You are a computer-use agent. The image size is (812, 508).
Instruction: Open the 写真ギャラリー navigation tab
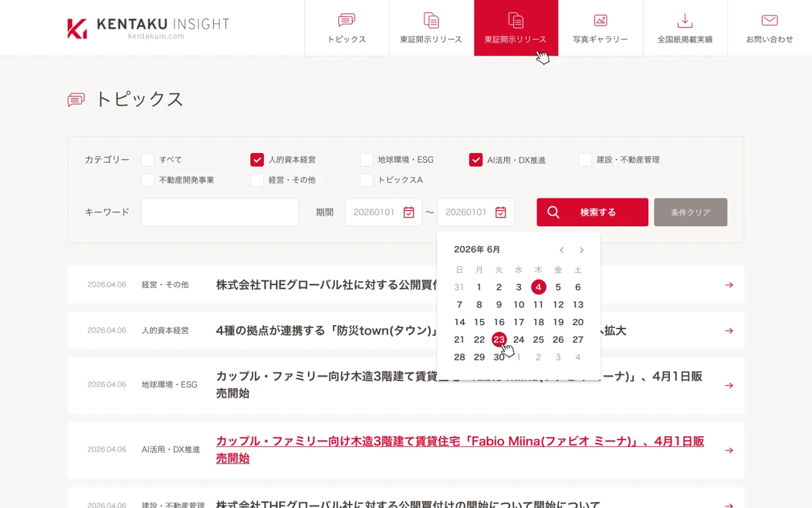[601, 28]
